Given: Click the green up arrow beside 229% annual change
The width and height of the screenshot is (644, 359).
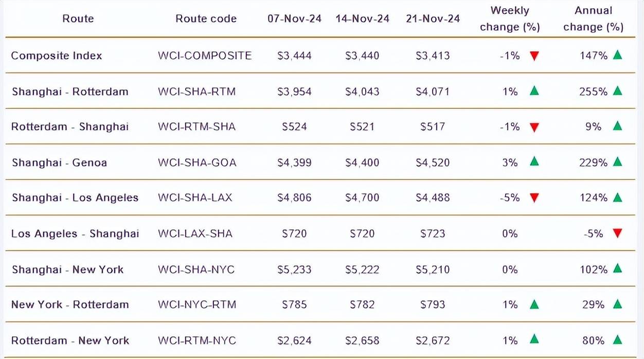Looking at the screenshot, I should pyautogui.click(x=618, y=162).
